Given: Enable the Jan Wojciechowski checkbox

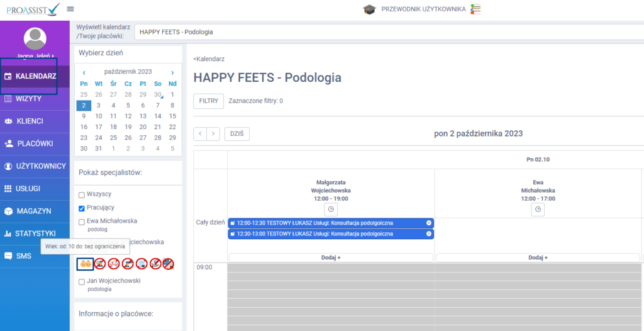Looking at the screenshot, I should (x=82, y=282).
